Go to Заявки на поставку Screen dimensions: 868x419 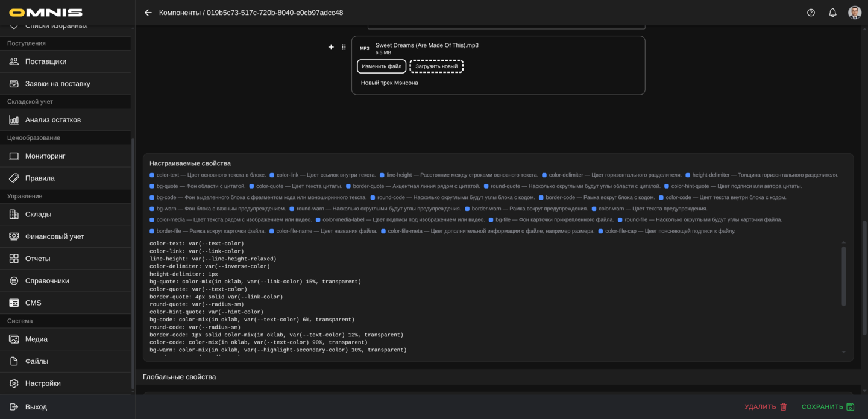pyautogui.click(x=57, y=84)
